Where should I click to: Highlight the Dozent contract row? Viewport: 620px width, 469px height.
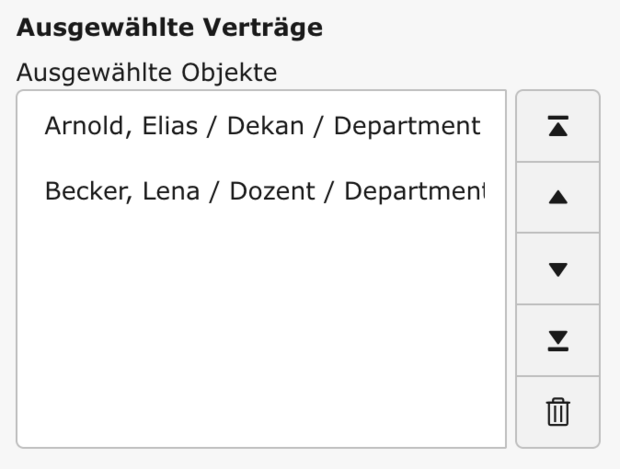click(262, 190)
